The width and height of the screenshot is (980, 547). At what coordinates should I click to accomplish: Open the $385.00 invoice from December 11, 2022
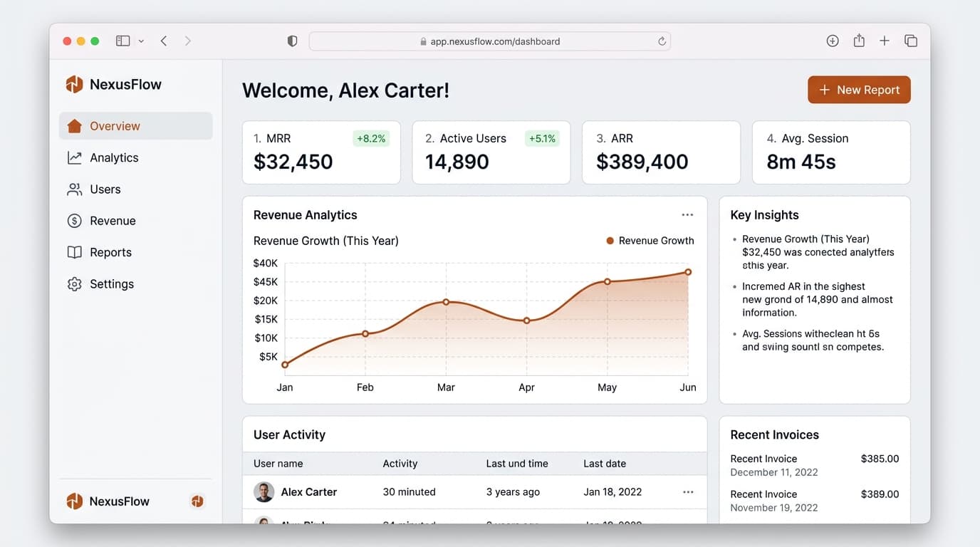815,465
